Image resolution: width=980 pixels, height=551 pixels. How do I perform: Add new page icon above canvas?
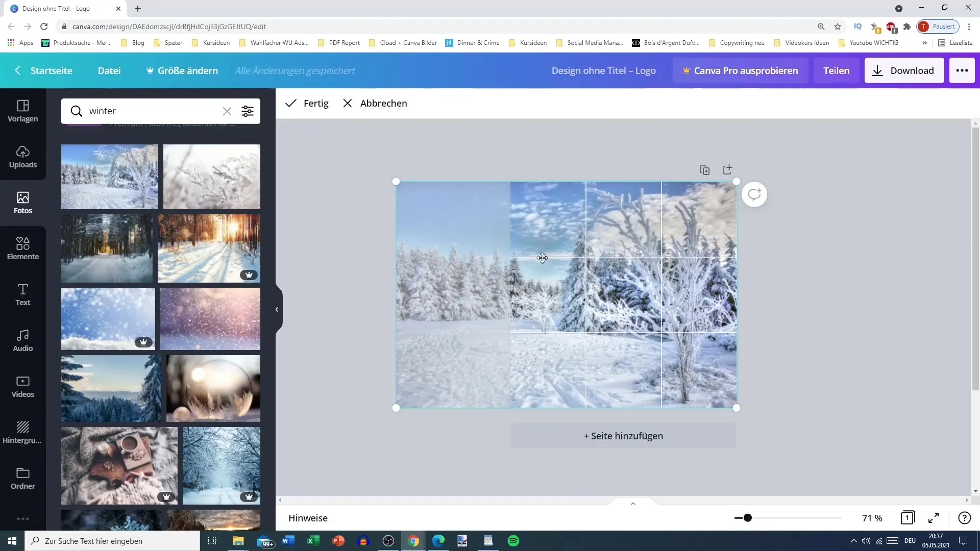pos(728,170)
